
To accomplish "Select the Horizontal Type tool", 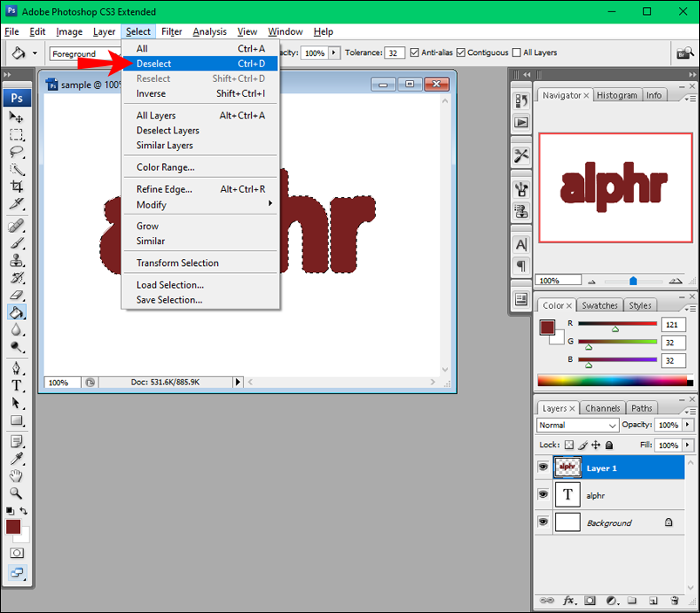I will 17,385.
